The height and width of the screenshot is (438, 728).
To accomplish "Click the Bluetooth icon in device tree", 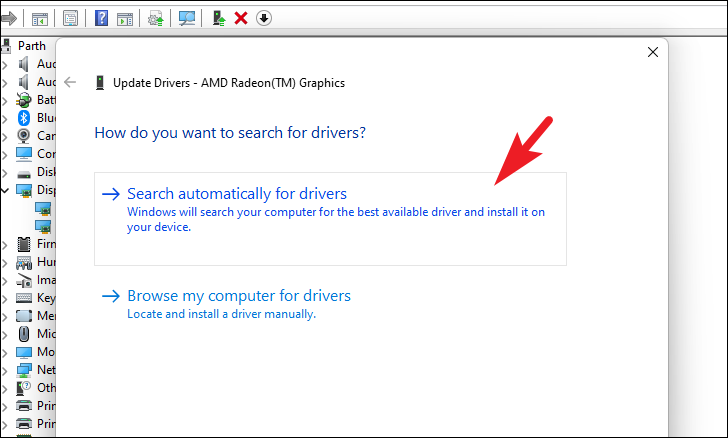I will coord(24,118).
